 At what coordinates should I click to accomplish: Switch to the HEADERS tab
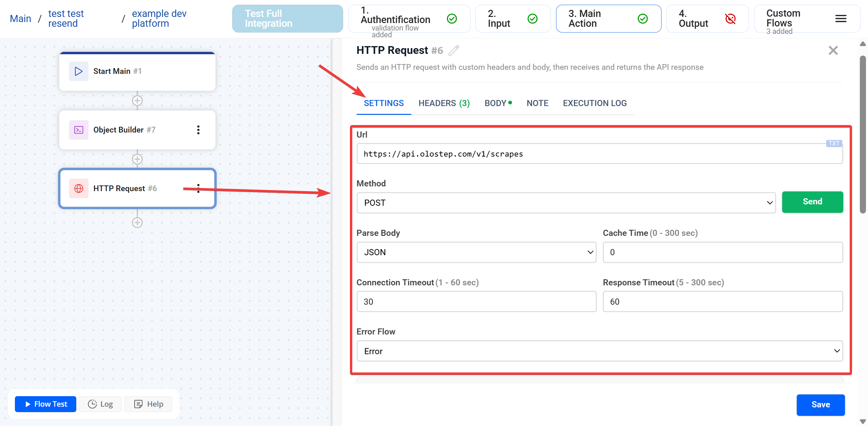coord(443,103)
